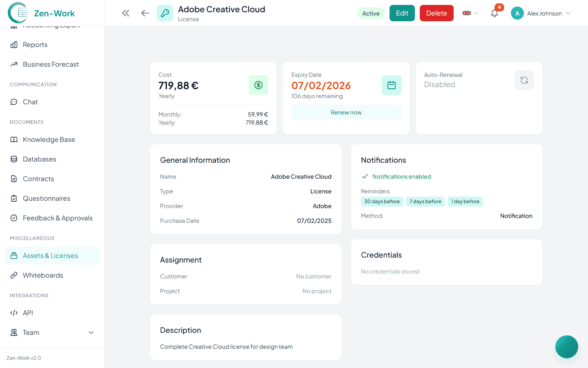Screen dimensions: 588x368
Task: Click the license description text
Action: [226, 347]
